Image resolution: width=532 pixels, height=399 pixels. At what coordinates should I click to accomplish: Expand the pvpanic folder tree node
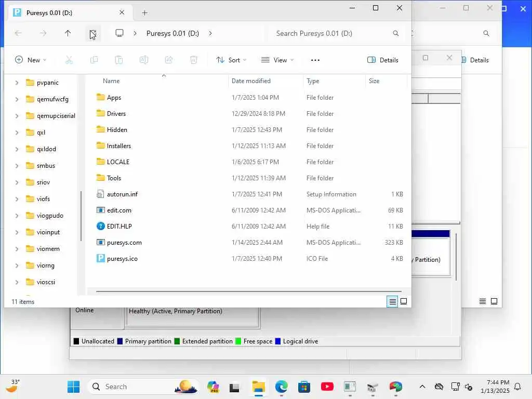[x=17, y=83]
